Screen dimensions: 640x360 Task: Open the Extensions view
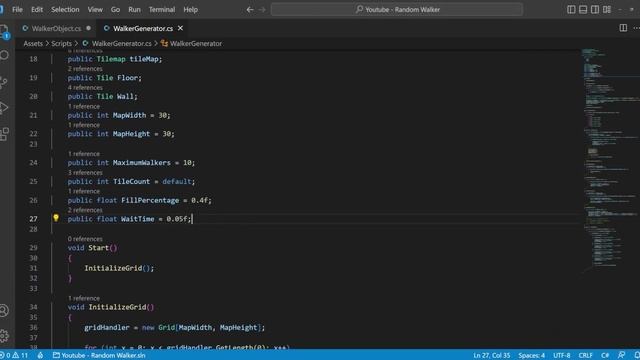pos(4,134)
